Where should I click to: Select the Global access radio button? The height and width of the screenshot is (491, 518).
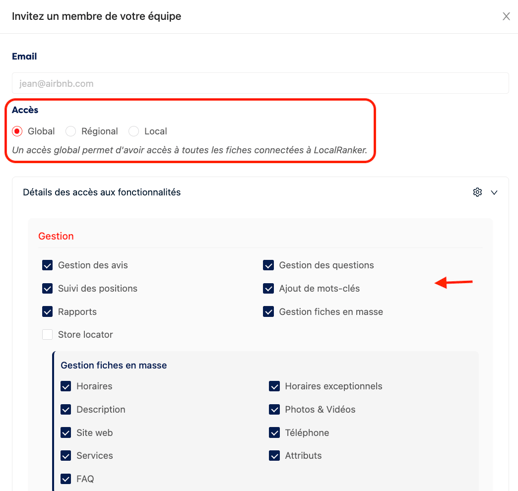tap(17, 131)
